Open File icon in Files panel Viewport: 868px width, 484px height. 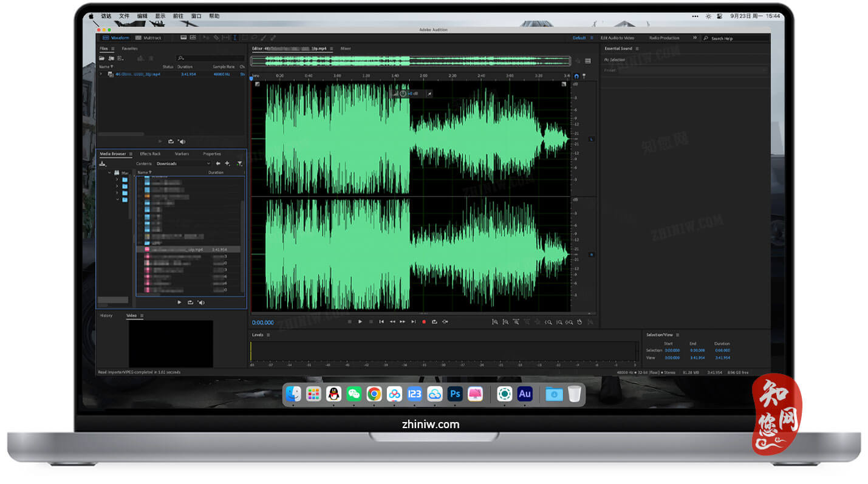pos(101,58)
